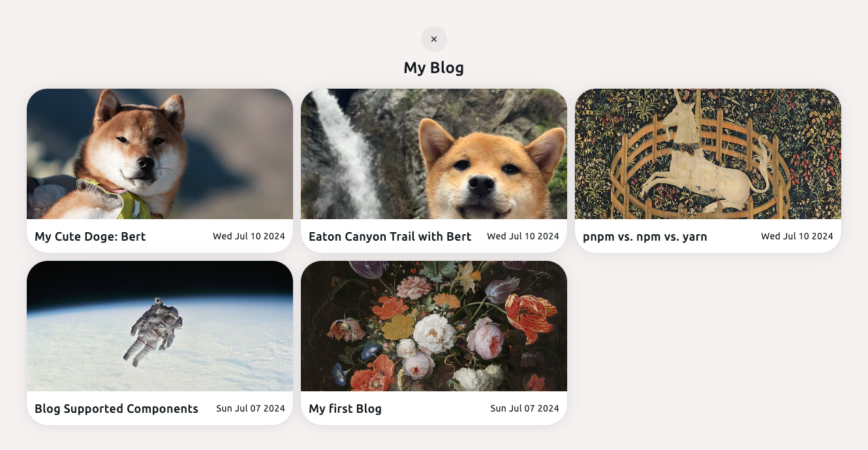The height and width of the screenshot is (450, 868).
Task: Open the "My Cute Doge: Bert" post title
Action: (x=90, y=237)
